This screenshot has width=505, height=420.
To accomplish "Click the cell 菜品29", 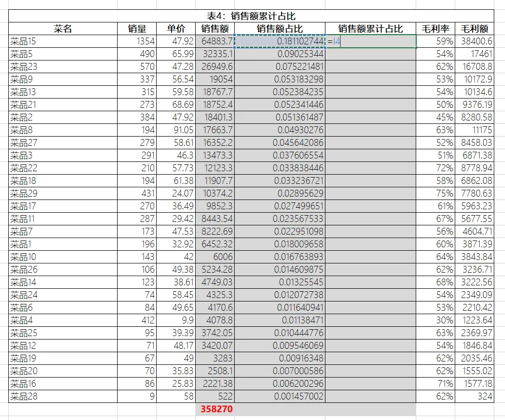I will point(63,193).
